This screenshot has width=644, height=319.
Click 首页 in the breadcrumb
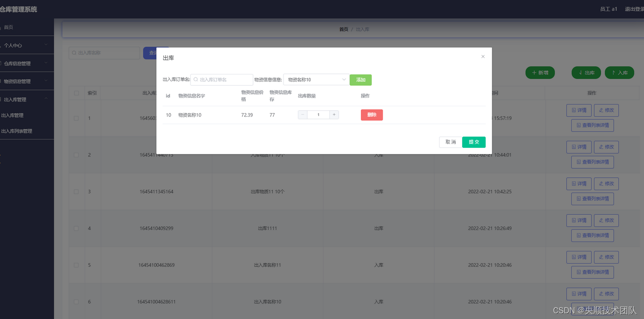tap(344, 29)
